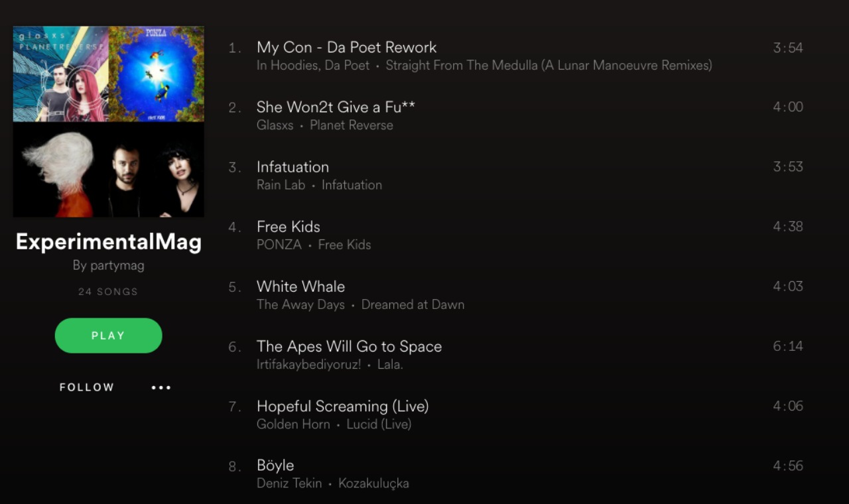Viewport: 849px width, 504px height.
Task: Open the three-dots more options menu
Action: coord(161,387)
